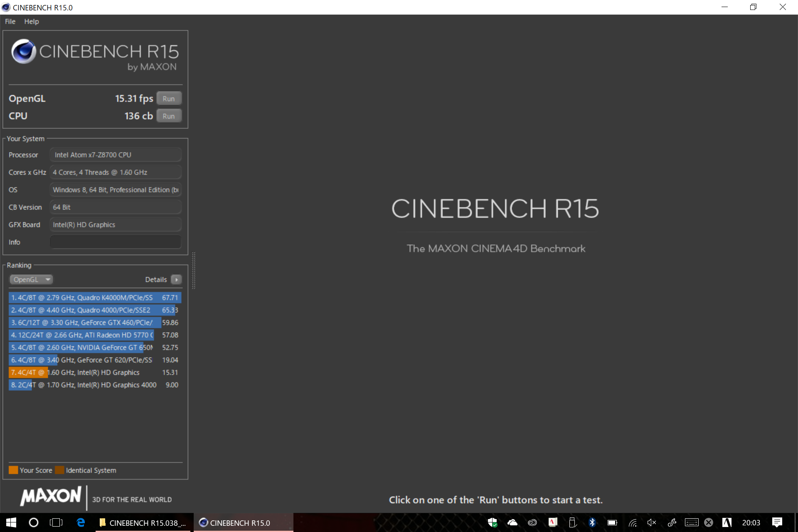Run the OpenGL benchmark test

point(169,99)
